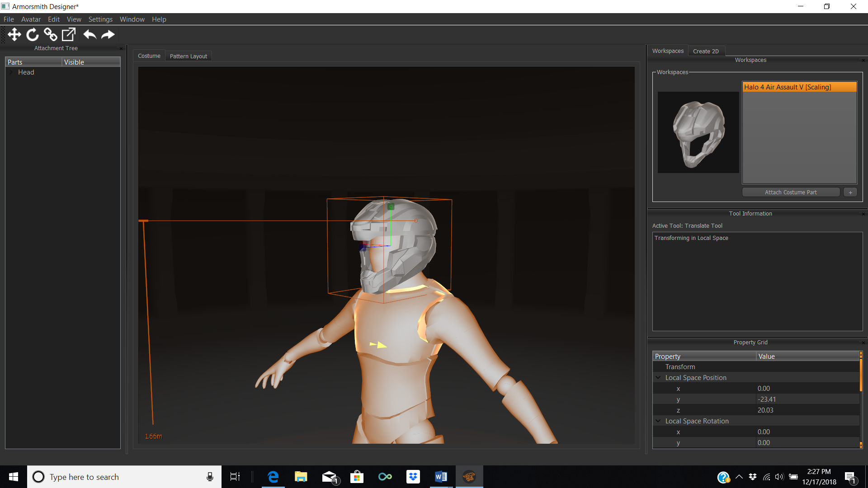
Task: Open Microsoft Edge from the taskbar
Action: coord(273,477)
